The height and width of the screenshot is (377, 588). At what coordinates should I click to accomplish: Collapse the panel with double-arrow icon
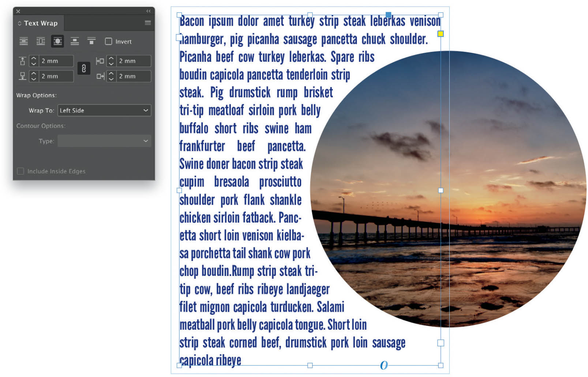[x=148, y=11]
